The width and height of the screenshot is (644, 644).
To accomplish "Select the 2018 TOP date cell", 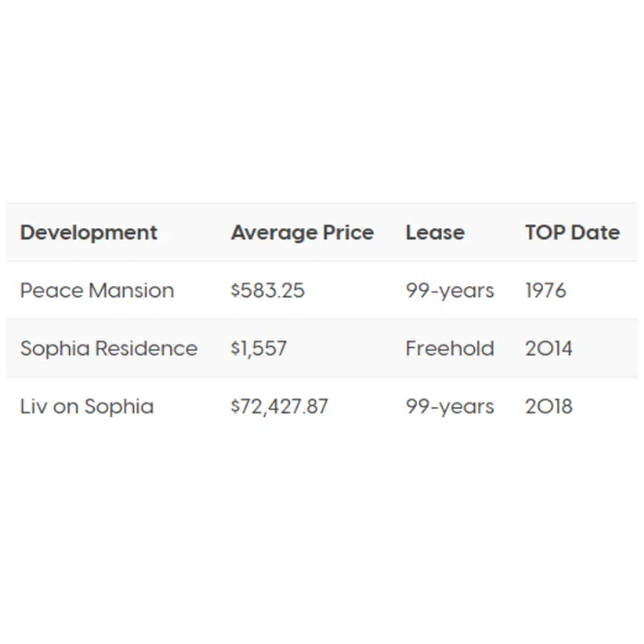I will [549, 407].
